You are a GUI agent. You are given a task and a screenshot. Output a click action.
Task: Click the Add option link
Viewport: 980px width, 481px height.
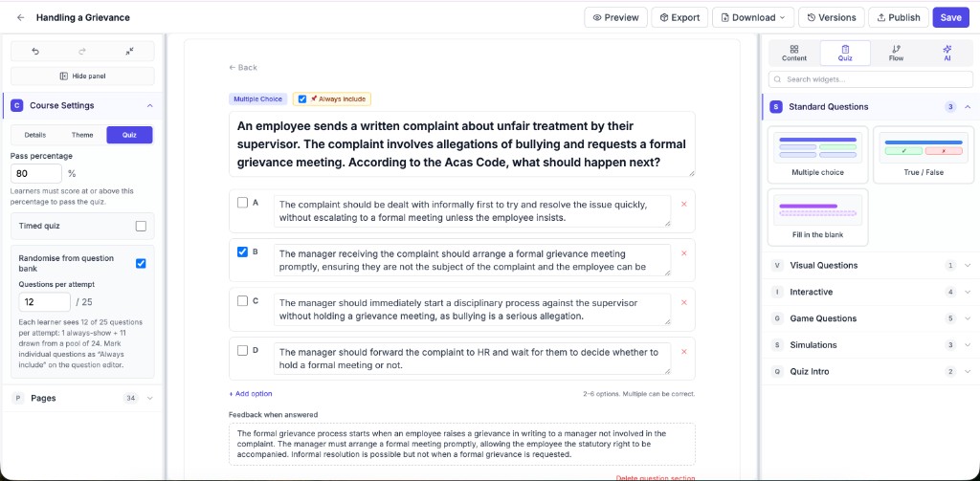(251, 394)
